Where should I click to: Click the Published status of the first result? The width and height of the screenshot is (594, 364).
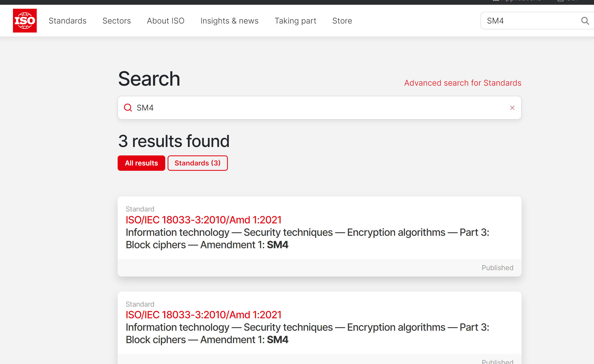coord(498,268)
